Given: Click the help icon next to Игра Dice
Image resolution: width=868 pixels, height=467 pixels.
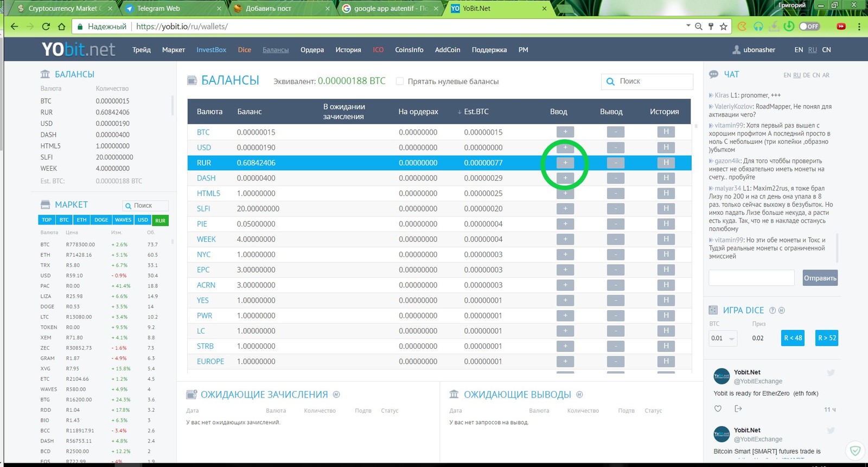Looking at the screenshot, I should 773,310.
